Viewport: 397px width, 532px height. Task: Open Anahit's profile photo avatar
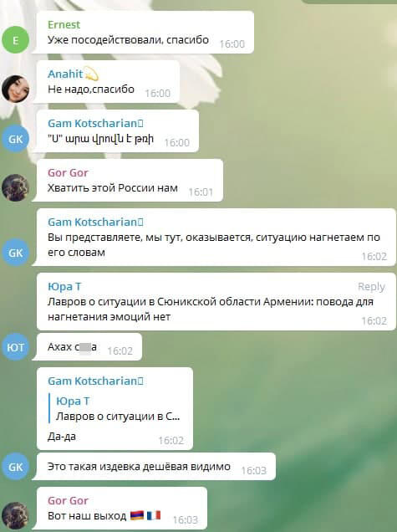16,89
